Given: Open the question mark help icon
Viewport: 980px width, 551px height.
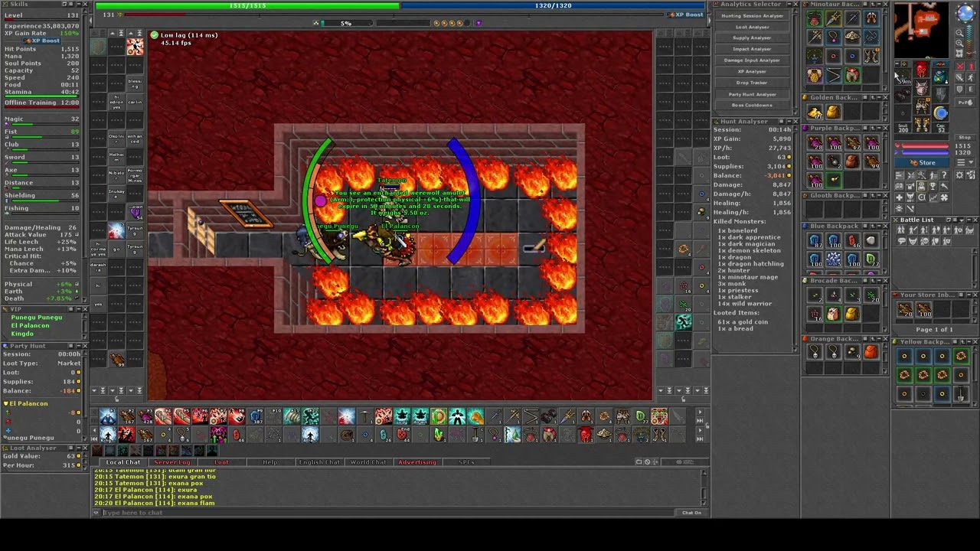Looking at the screenshot, I should click(x=944, y=174).
